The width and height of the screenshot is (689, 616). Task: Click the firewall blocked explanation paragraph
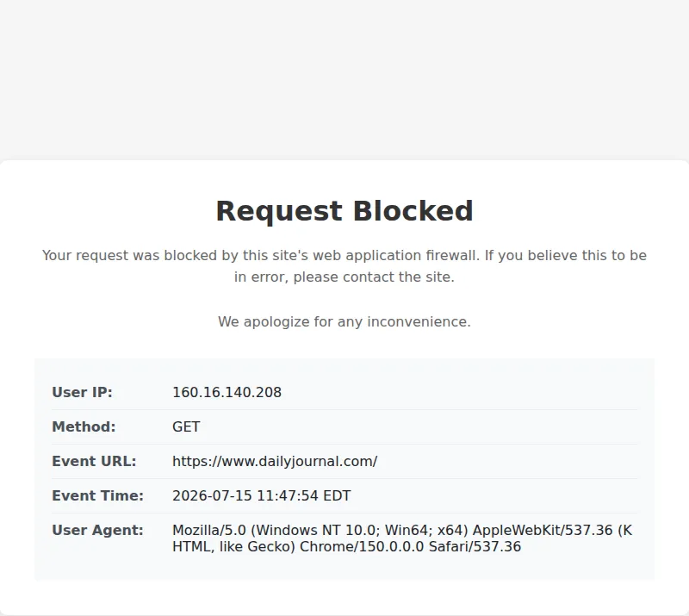[x=344, y=266]
